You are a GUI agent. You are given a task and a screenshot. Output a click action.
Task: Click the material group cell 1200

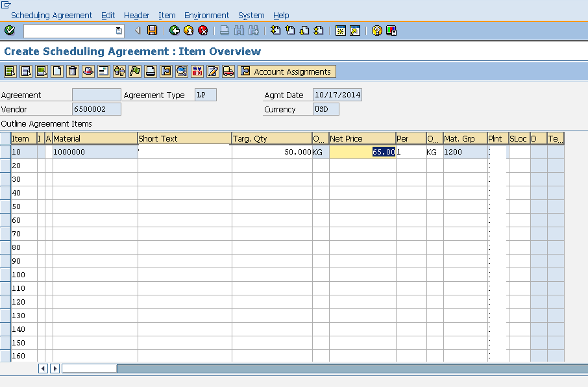(x=465, y=152)
